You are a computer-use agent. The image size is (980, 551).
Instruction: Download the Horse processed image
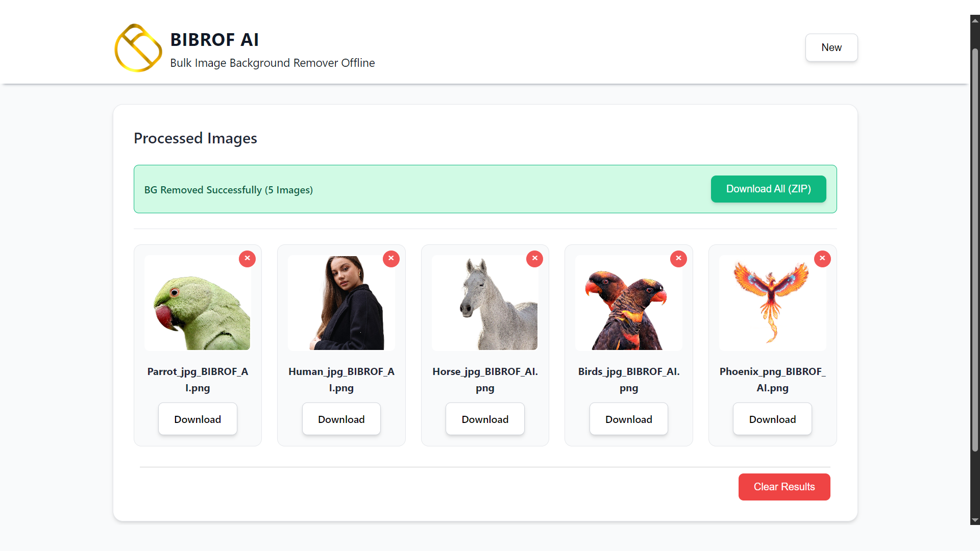[485, 419]
